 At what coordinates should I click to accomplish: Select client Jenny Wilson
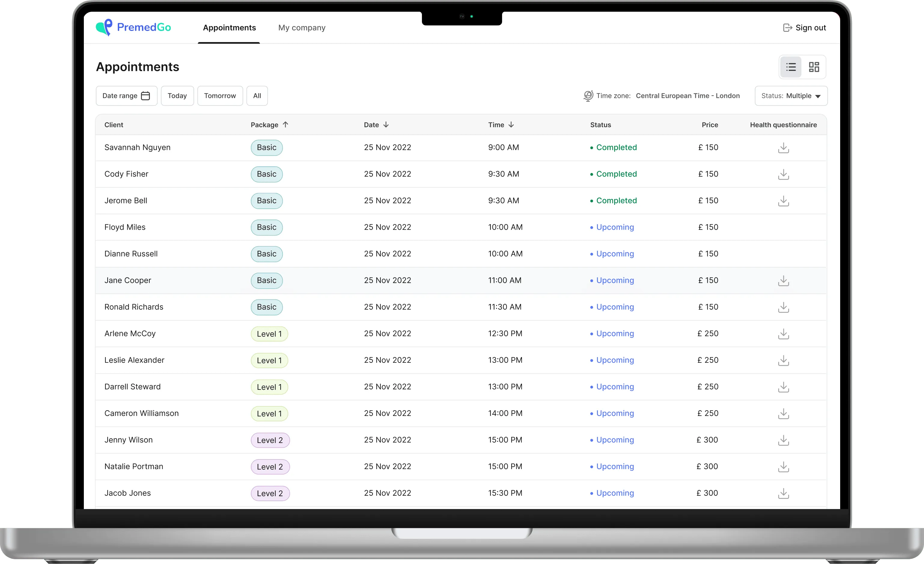128,440
